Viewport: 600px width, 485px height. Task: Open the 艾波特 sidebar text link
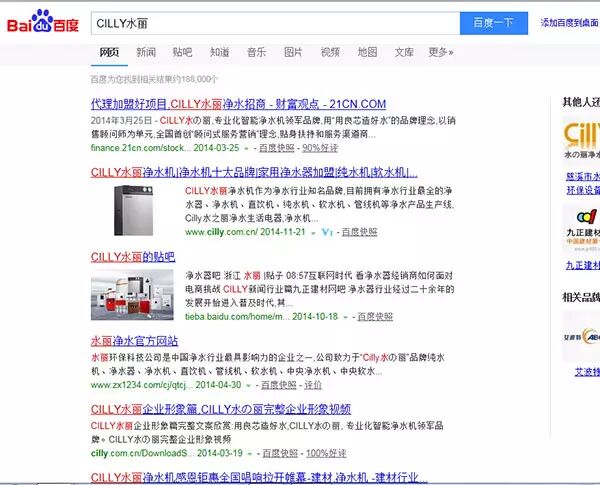(587, 372)
